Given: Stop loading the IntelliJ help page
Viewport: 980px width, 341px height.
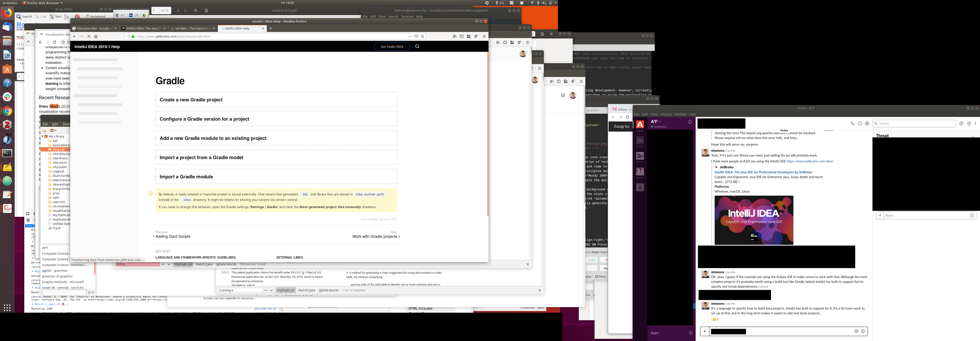Looking at the screenshot, I should click(x=89, y=37).
